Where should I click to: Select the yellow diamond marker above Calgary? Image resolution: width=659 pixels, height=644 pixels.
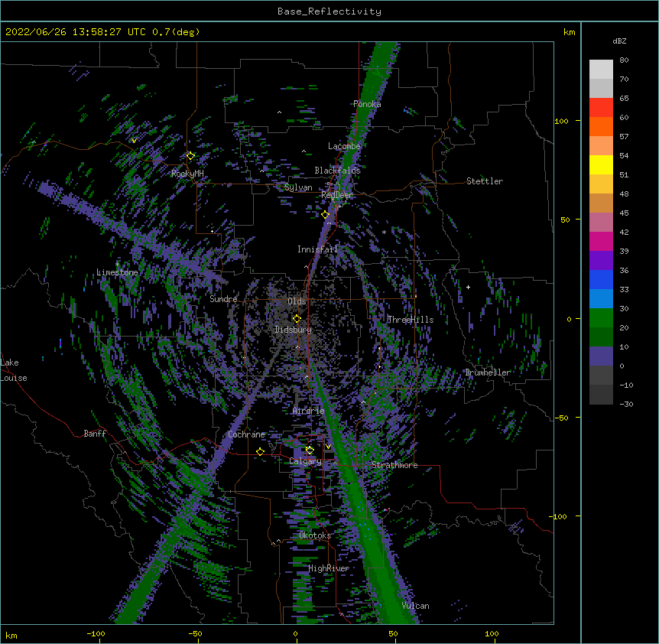tap(310, 450)
